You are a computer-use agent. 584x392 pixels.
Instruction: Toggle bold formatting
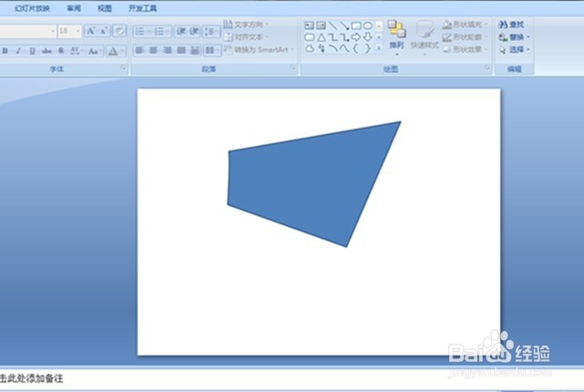click(5, 51)
